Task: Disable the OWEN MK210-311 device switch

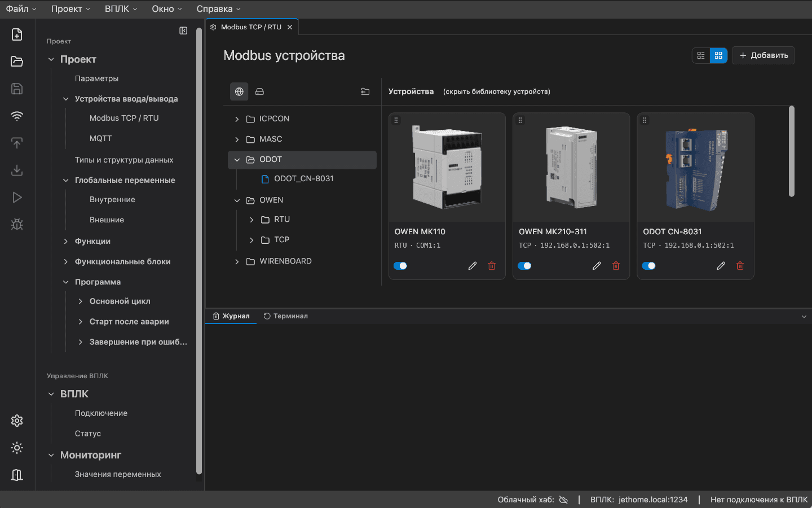Action: point(524,266)
